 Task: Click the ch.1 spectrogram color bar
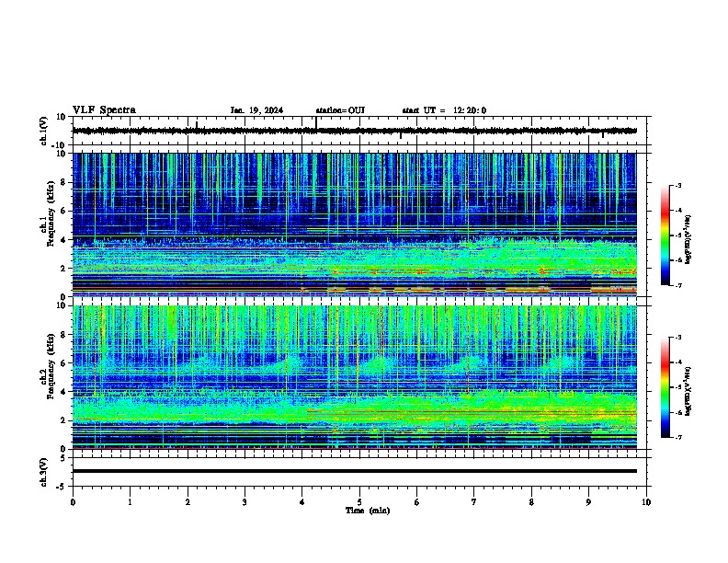pos(665,236)
